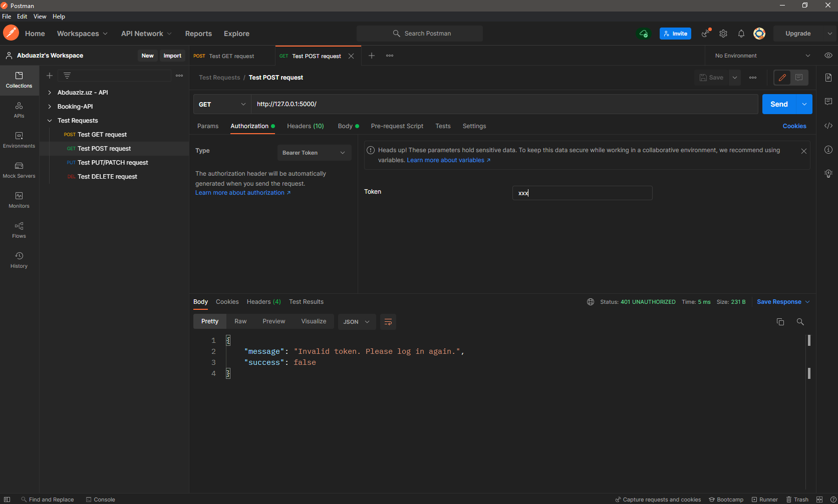Switch to the Tests tab
Viewport: 838px width, 504px height.
point(443,126)
